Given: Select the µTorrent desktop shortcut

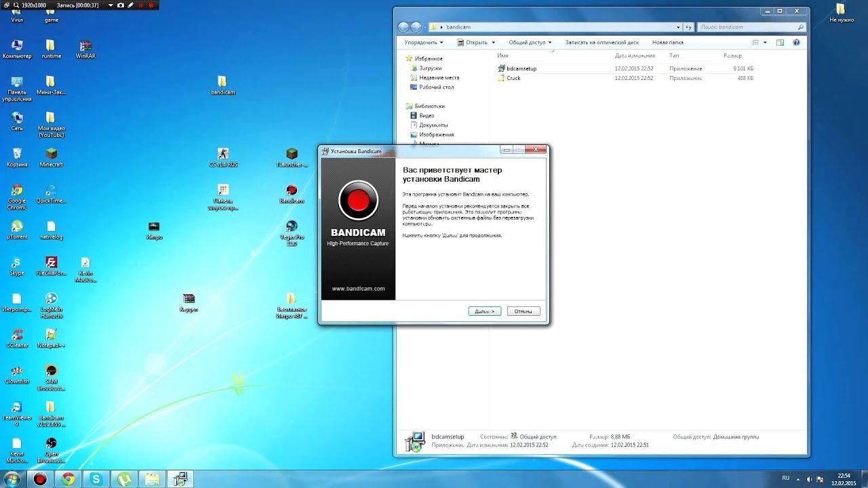Looking at the screenshot, I should click(x=17, y=230).
